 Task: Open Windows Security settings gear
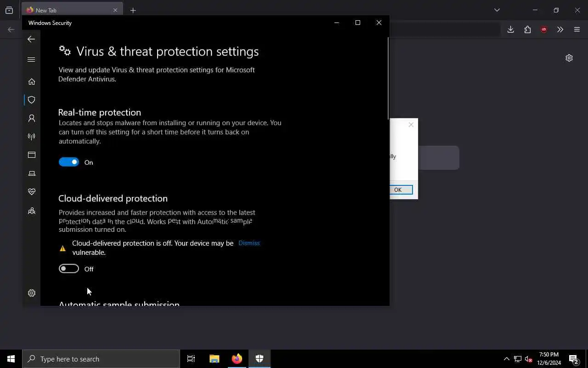[x=32, y=293]
